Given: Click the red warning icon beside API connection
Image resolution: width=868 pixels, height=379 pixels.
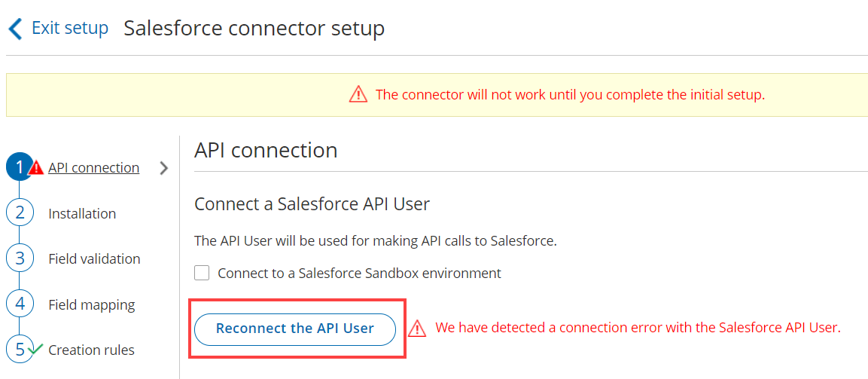Looking at the screenshot, I should point(35,169).
